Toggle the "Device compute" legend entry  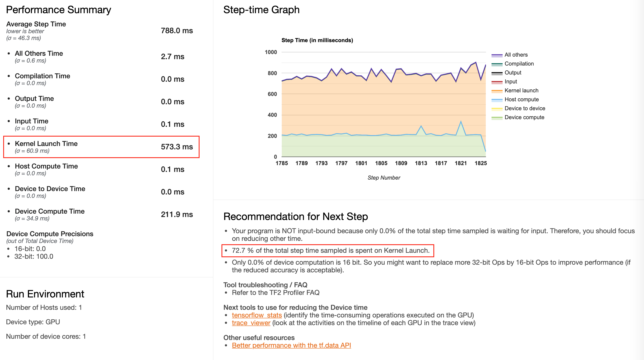[x=524, y=117]
